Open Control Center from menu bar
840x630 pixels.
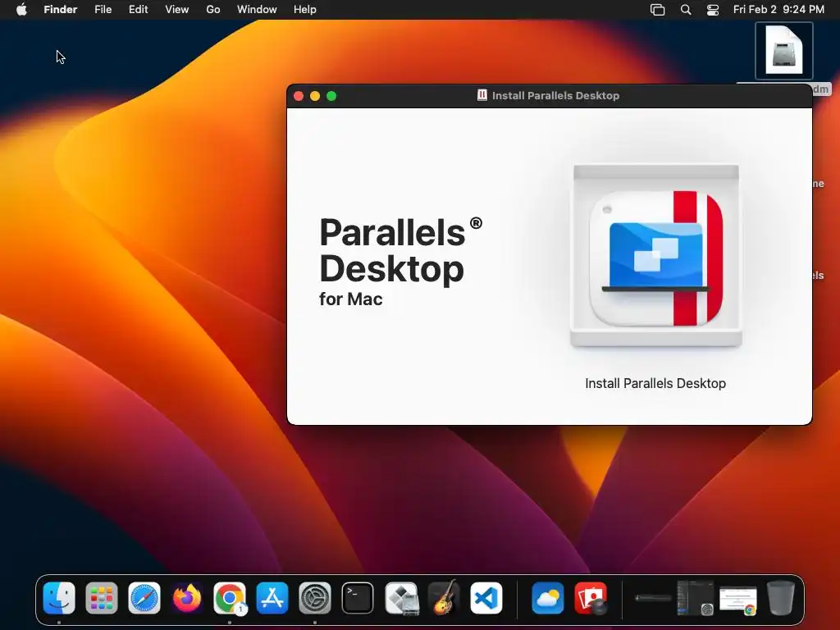[713, 10]
